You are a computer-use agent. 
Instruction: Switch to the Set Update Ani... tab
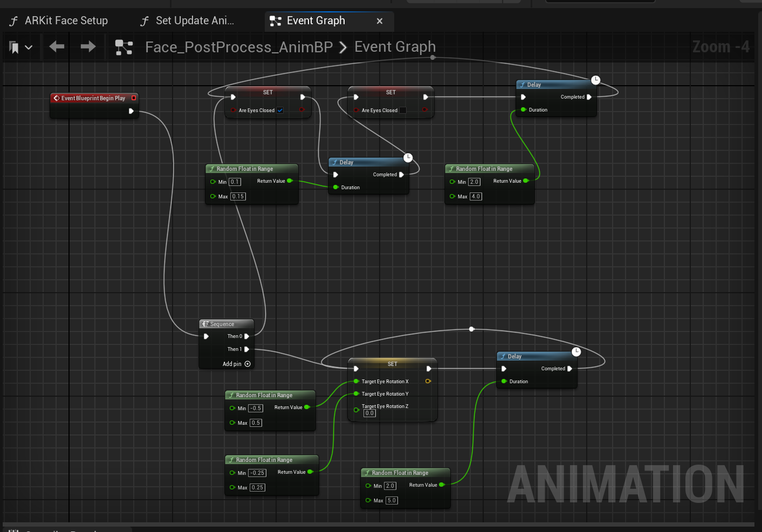click(188, 20)
